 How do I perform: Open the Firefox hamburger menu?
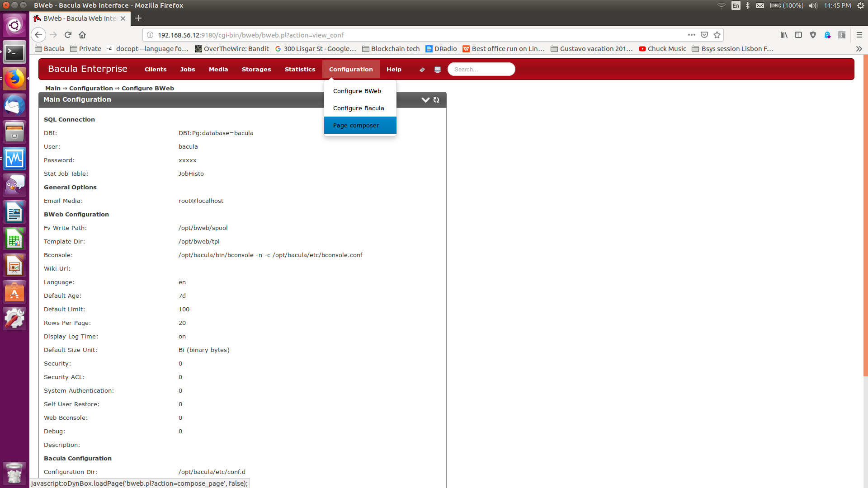[859, 35]
